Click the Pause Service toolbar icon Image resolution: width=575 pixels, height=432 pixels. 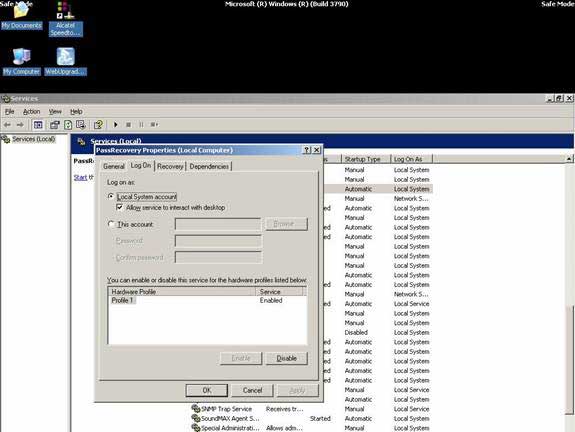141,125
